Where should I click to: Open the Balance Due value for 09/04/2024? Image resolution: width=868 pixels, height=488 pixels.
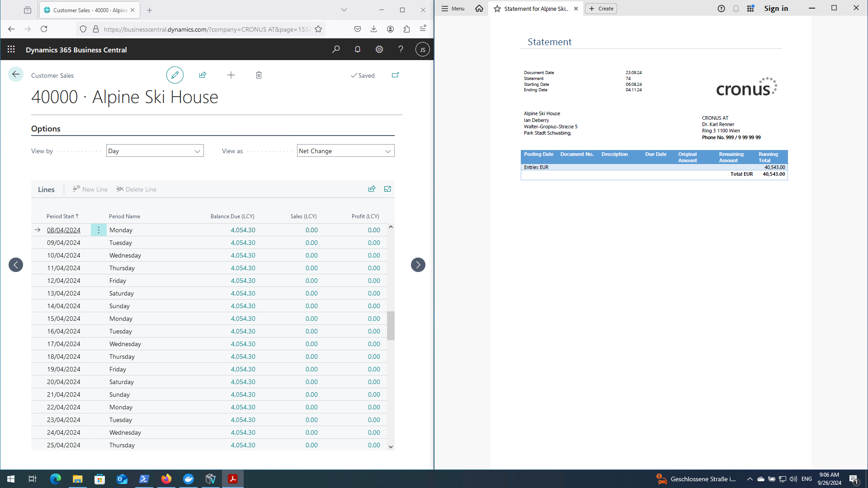pyautogui.click(x=243, y=243)
